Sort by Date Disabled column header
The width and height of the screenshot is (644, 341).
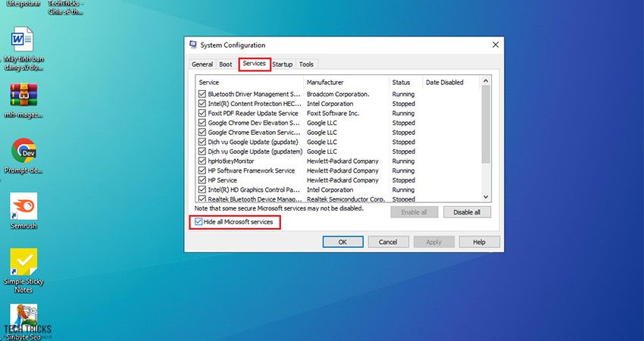point(451,82)
